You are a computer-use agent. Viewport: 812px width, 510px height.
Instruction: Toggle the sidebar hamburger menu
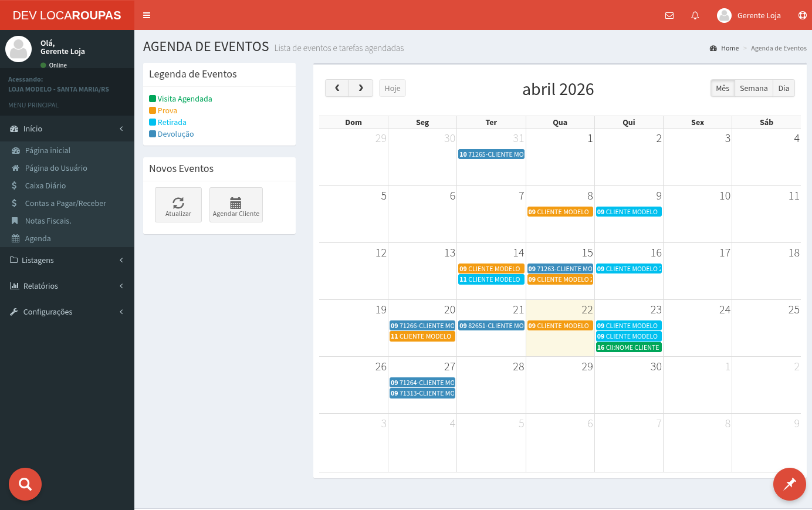147,15
